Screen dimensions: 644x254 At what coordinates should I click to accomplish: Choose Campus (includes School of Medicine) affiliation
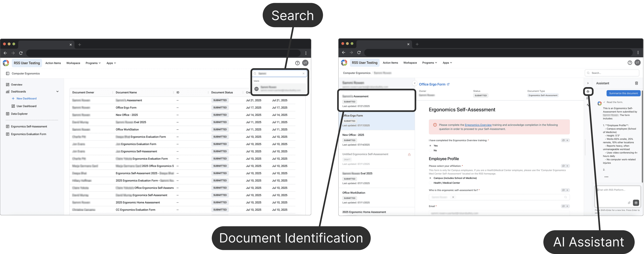430,178
